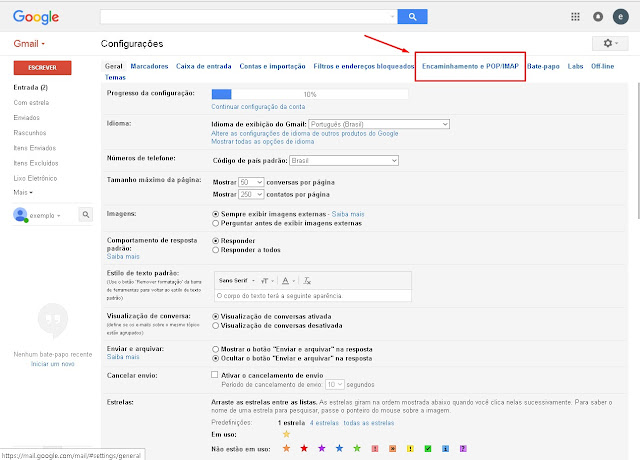Enable Ativar o cancelamento de envio
This screenshot has height=460, width=640.
214,375
